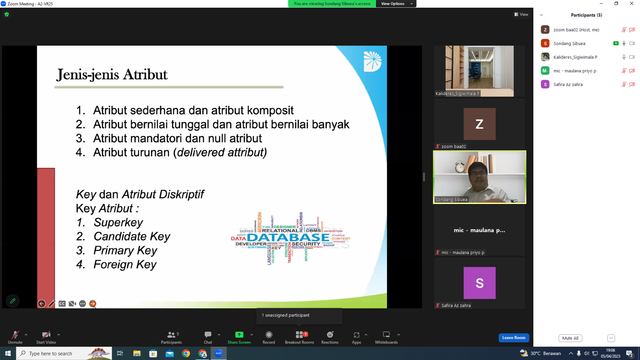Toggle video for Kalideres_Sigiwimala P in list
The height and width of the screenshot is (360, 640).
click(632, 57)
